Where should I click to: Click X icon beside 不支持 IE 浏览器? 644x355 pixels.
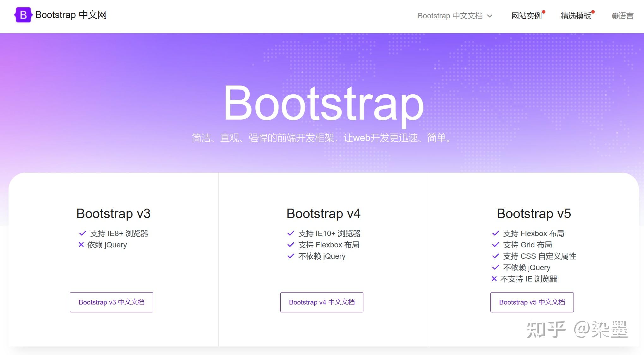click(x=494, y=279)
